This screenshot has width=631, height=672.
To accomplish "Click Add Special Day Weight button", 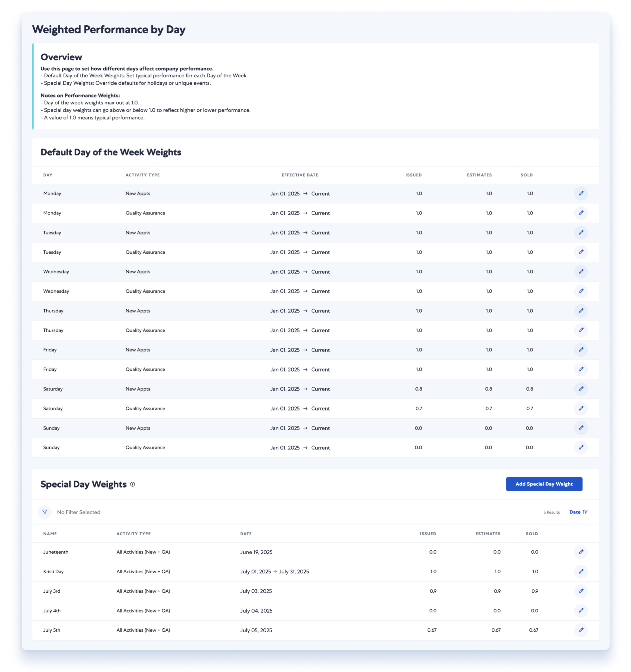I will point(544,484).
